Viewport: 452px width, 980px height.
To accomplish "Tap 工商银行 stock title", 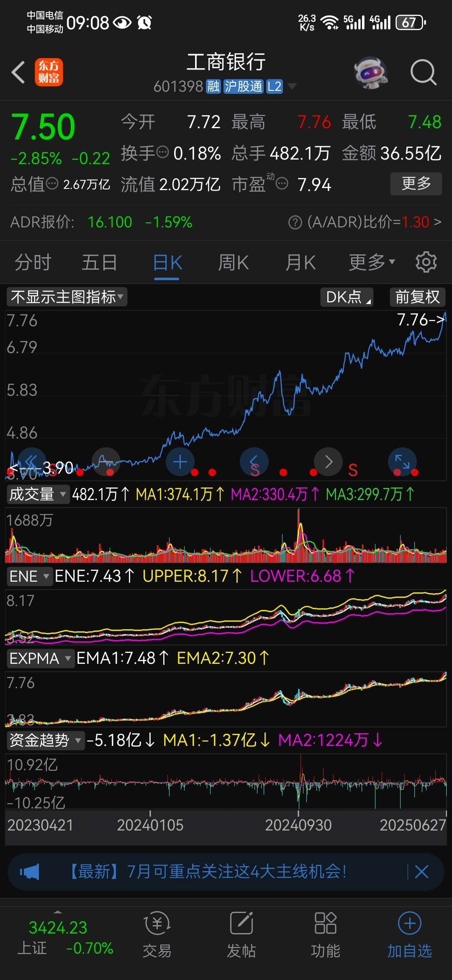I will click(226, 62).
